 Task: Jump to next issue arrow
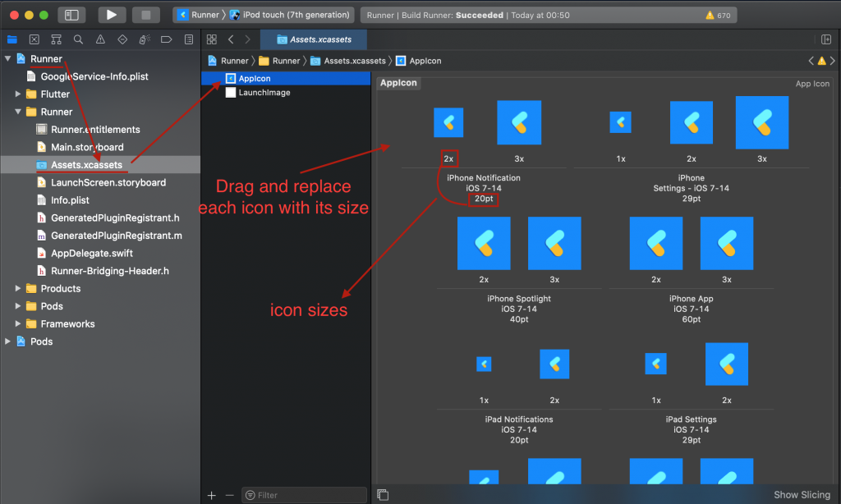click(x=833, y=61)
